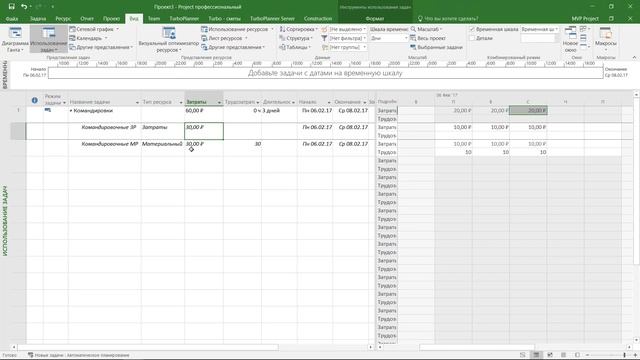Switch to the Отчет ribbon tab
Image resolution: width=640 pixels, height=360 pixels.
[87, 19]
